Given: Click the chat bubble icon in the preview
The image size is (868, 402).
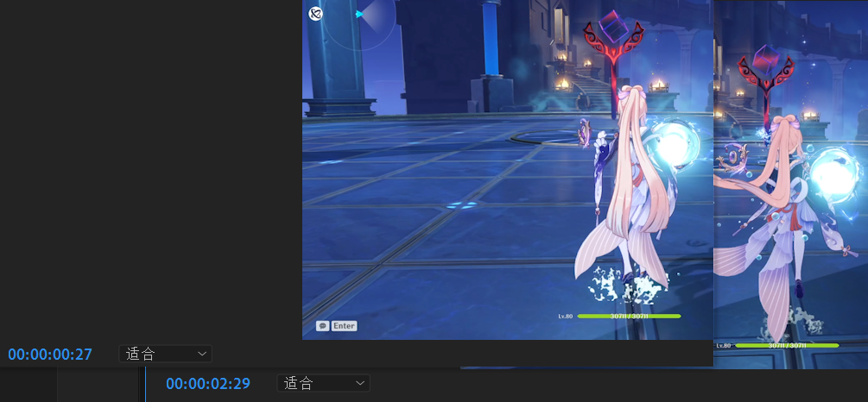Looking at the screenshot, I should (323, 326).
